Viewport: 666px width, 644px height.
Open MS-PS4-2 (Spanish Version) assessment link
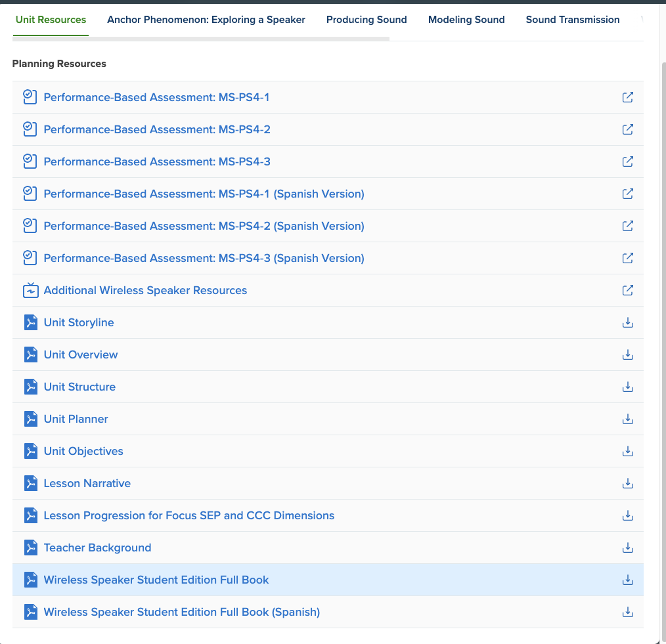point(204,226)
